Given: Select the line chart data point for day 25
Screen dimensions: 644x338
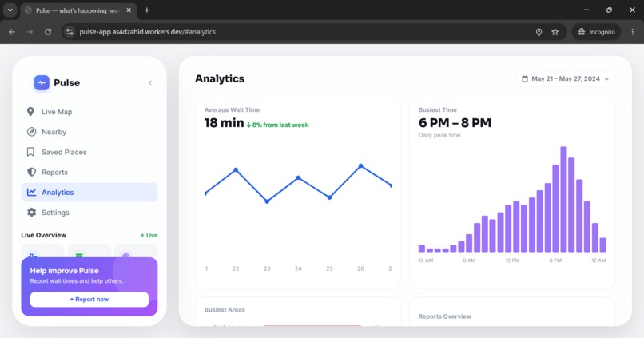Looking at the screenshot, I should [329, 197].
